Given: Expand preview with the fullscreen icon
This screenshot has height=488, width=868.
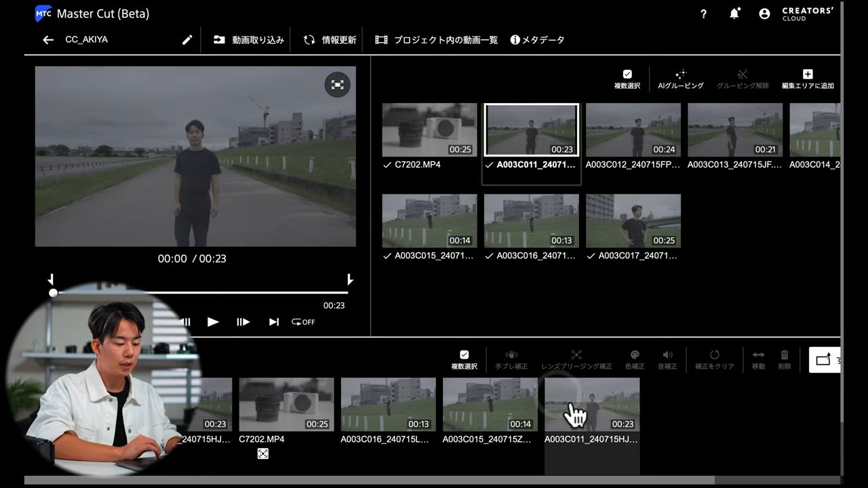Looking at the screenshot, I should pos(337,85).
